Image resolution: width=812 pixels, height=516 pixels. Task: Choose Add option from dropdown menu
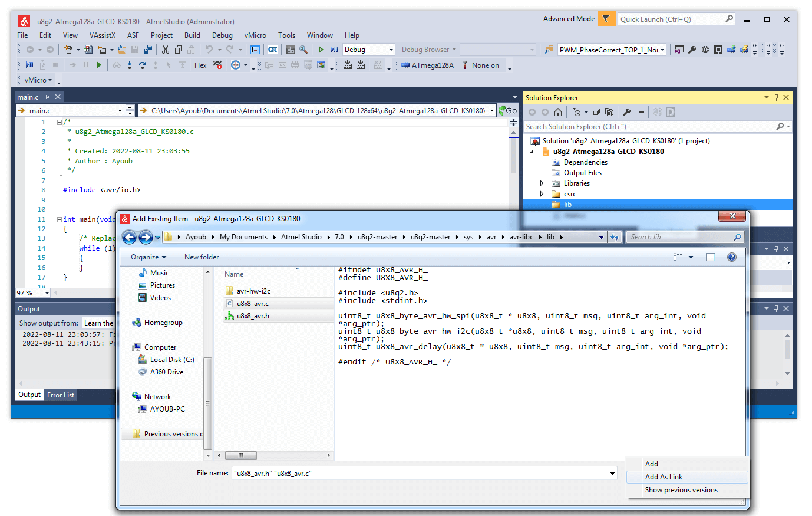[x=687, y=464]
